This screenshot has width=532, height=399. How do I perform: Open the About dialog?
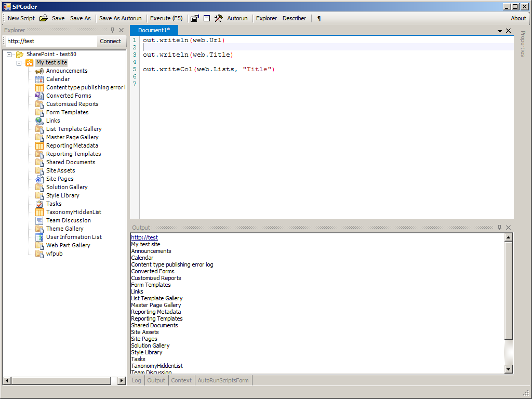click(518, 18)
